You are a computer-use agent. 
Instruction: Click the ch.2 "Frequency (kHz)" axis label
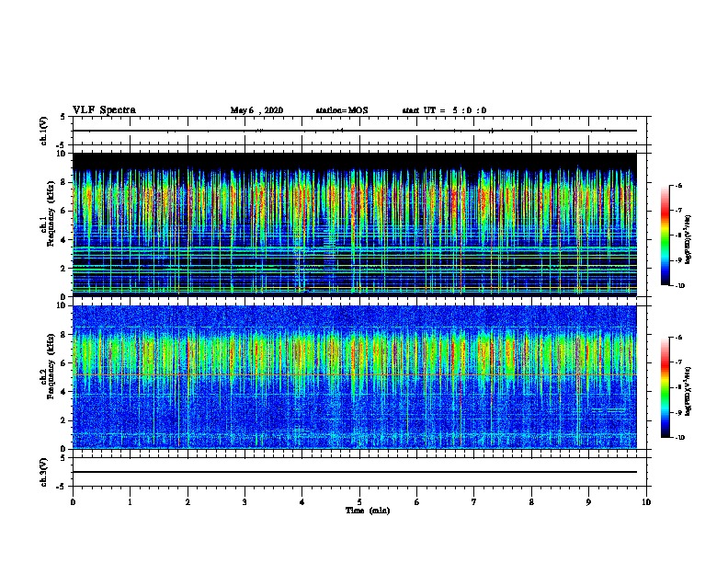click(51, 366)
